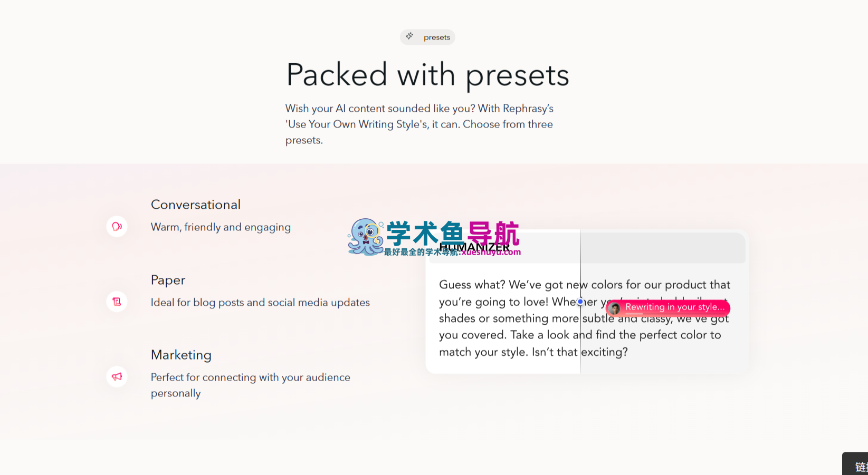This screenshot has width=868, height=475.
Task: Click the "Ideal for blog posts" description
Action: [x=260, y=303]
